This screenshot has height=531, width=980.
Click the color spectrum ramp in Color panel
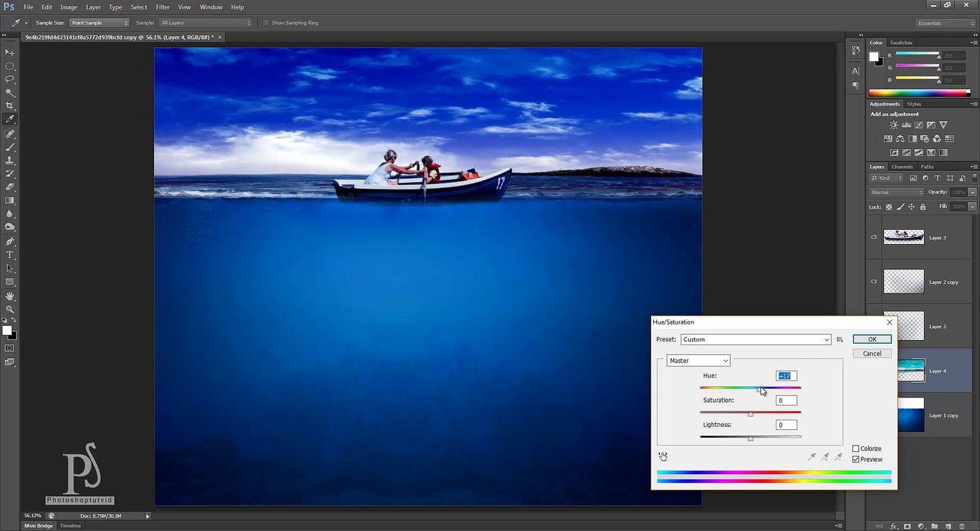click(919, 93)
